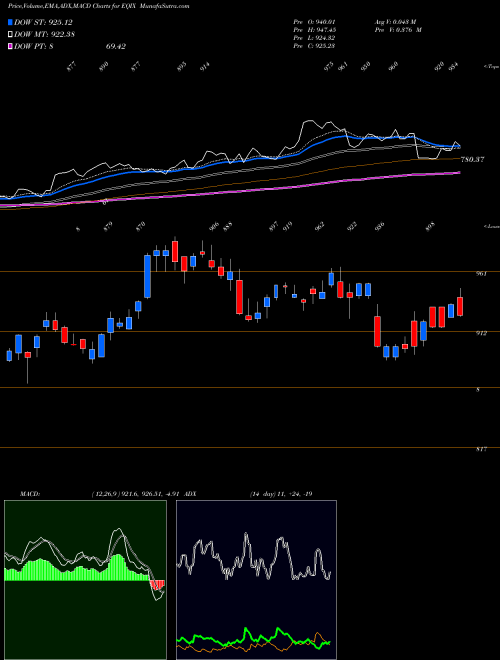Click the 69.42 value in the legend

point(116,47)
